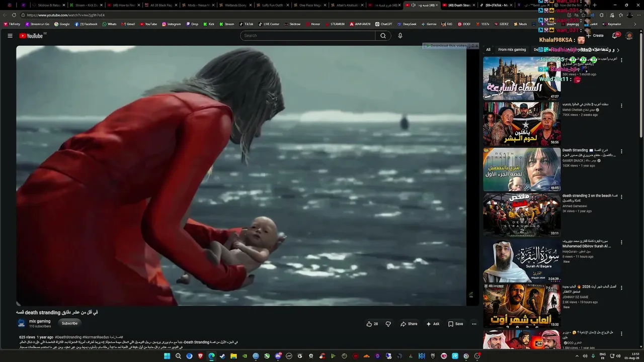Open the Instagram bookmark
644x362 pixels.
tap(171, 24)
